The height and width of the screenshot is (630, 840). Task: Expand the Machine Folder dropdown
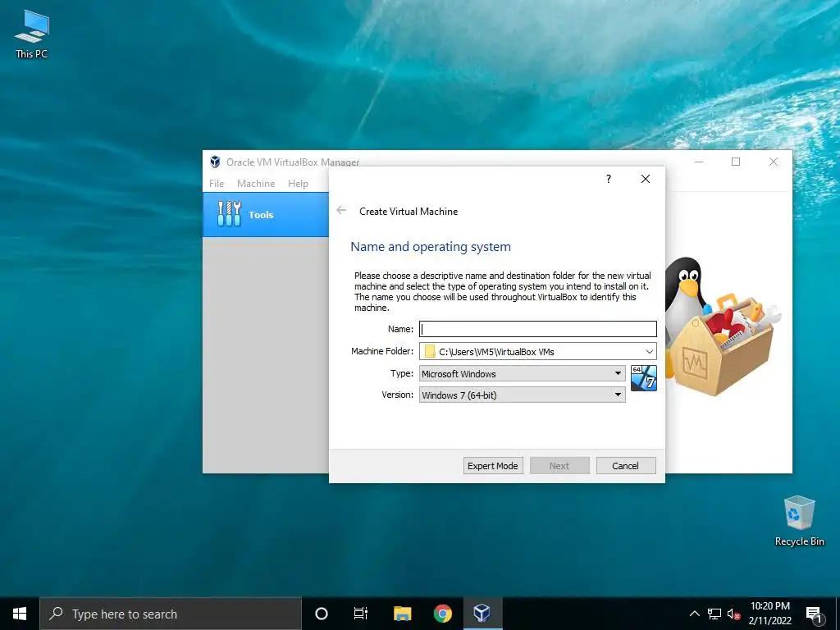[x=650, y=351]
